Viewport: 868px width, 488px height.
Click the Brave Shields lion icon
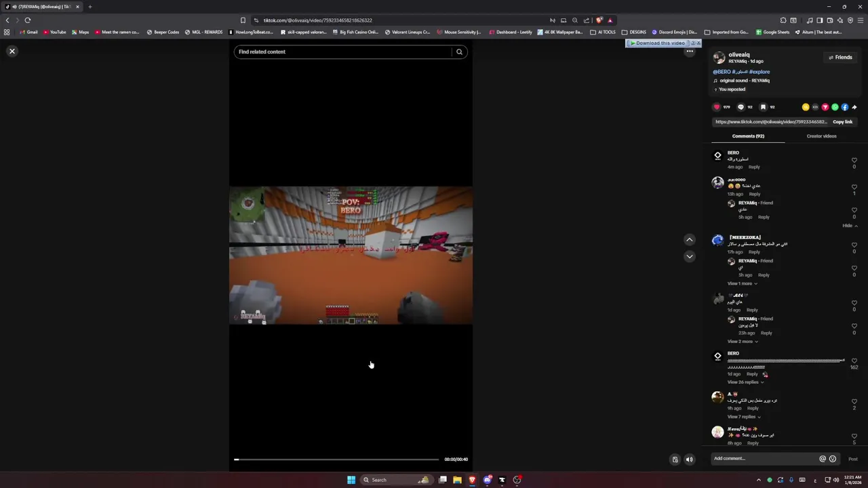(x=599, y=20)
